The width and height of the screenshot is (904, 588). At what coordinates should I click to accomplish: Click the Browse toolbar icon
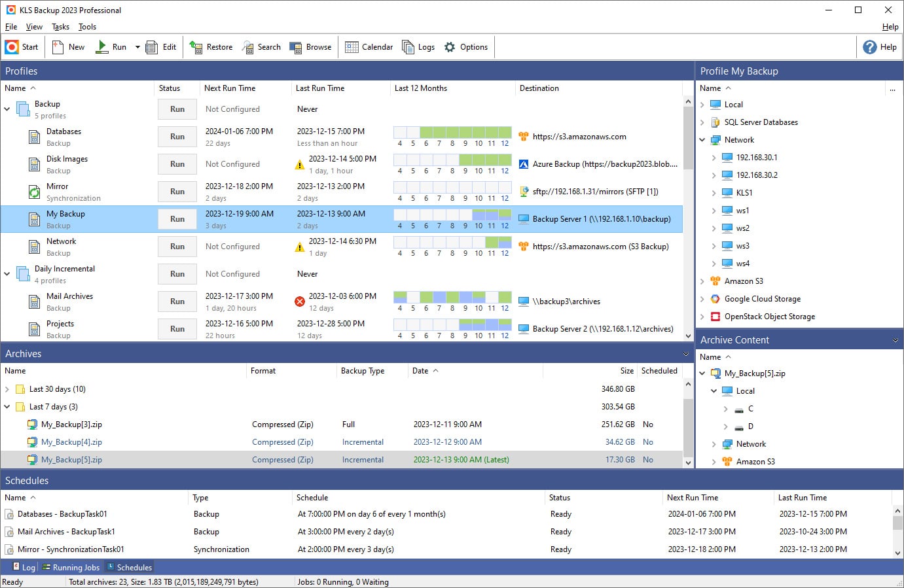311,46
